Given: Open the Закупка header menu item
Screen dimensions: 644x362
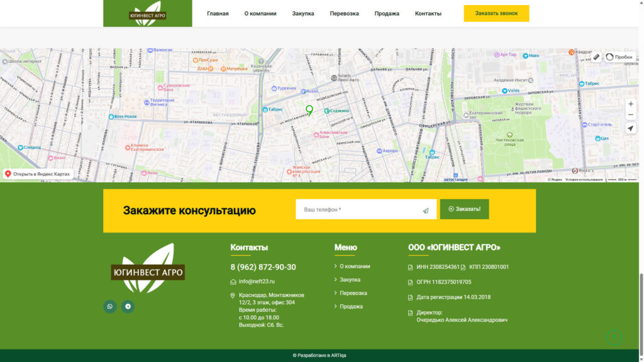Looking at the screenshot, I should point(303,13).
